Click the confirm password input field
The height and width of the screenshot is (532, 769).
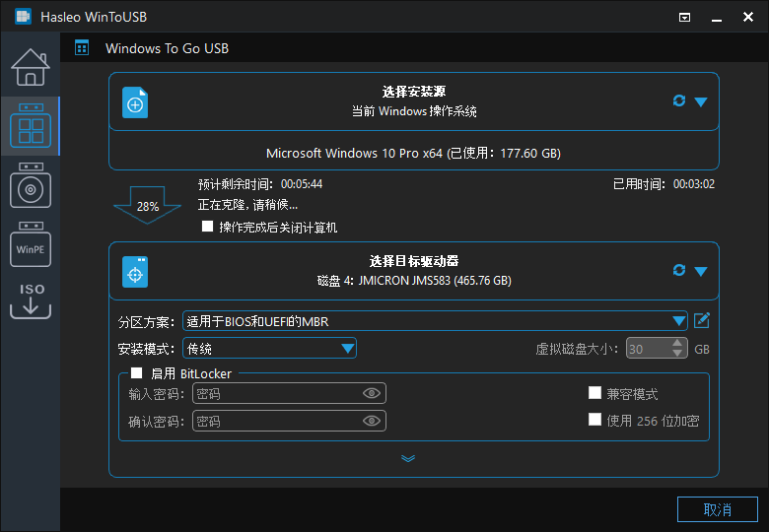click(289, 421)
